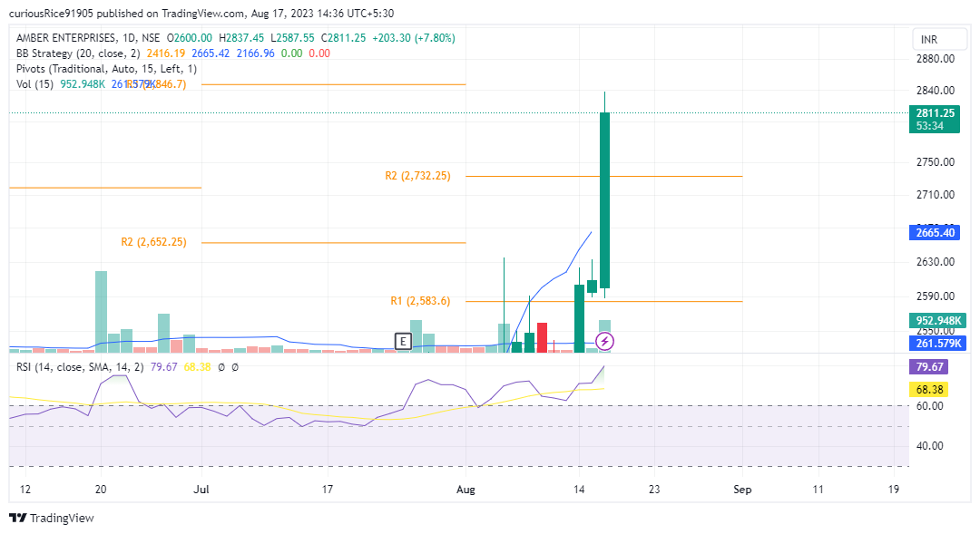Click the RSI SMA label 68.38

tap(929, 390)
